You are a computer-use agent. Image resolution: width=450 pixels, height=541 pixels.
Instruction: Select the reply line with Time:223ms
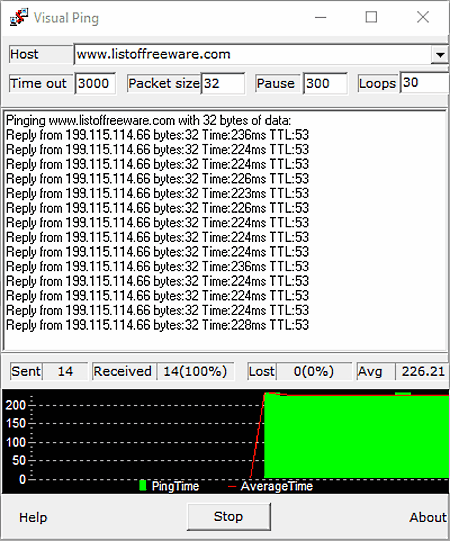pyautogui.click(x=157, y=193)
